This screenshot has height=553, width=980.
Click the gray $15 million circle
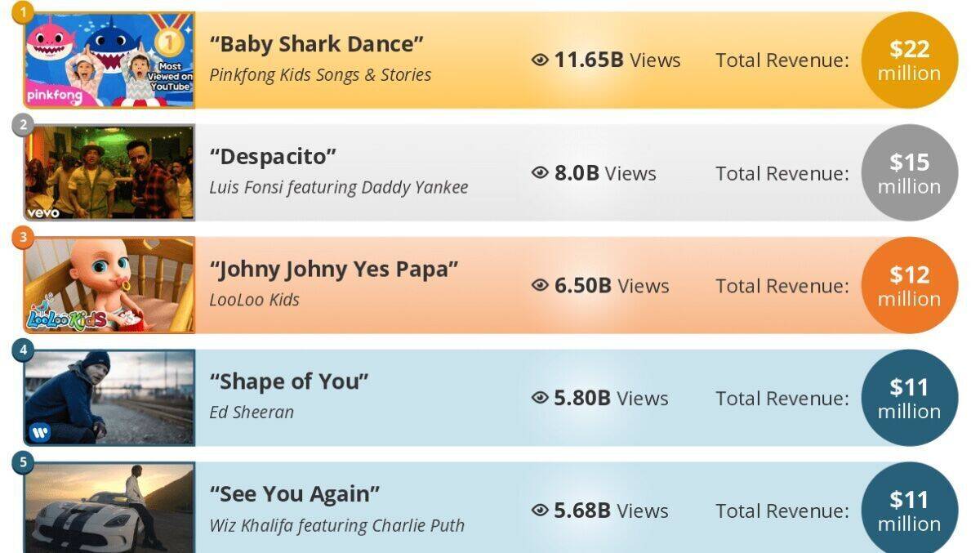[910, 172]
